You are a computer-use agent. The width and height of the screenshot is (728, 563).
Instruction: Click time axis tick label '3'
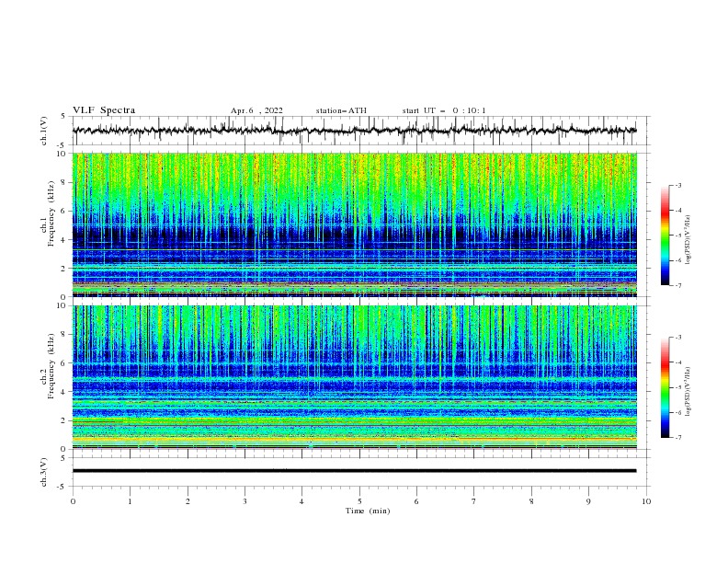click(x=245, y=501)
